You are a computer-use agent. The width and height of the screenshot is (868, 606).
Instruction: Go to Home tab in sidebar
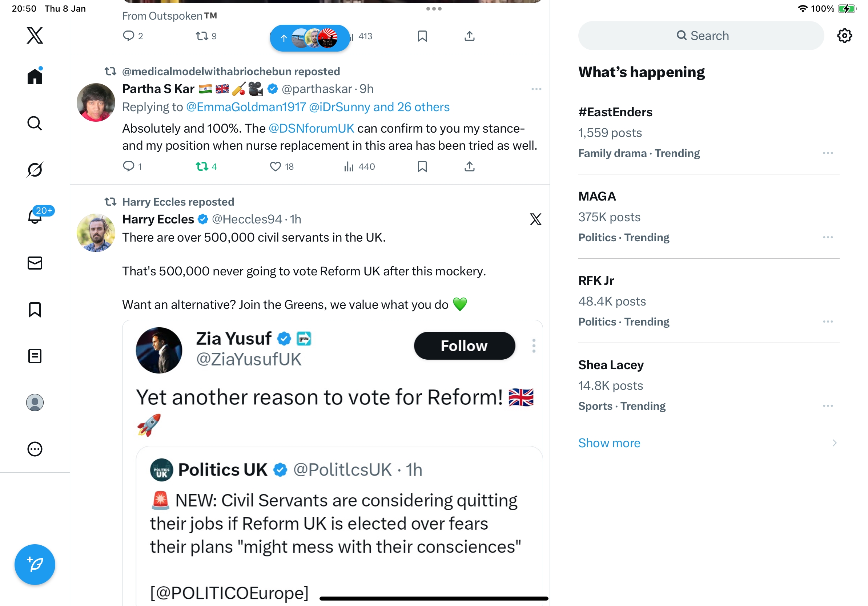[35, 76]
